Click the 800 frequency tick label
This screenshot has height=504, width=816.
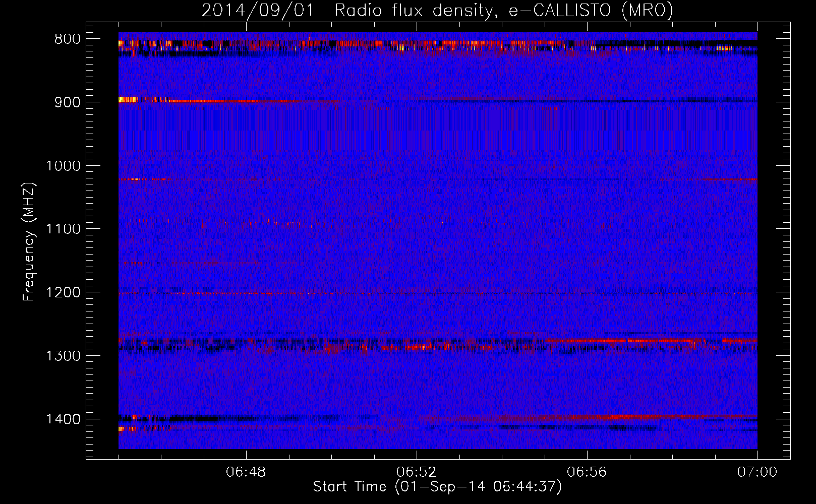pos(68,39)
